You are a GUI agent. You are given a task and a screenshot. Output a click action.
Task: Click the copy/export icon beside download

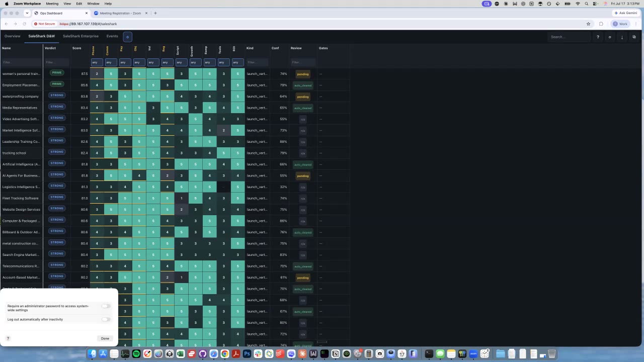click(x=634, y=37)
